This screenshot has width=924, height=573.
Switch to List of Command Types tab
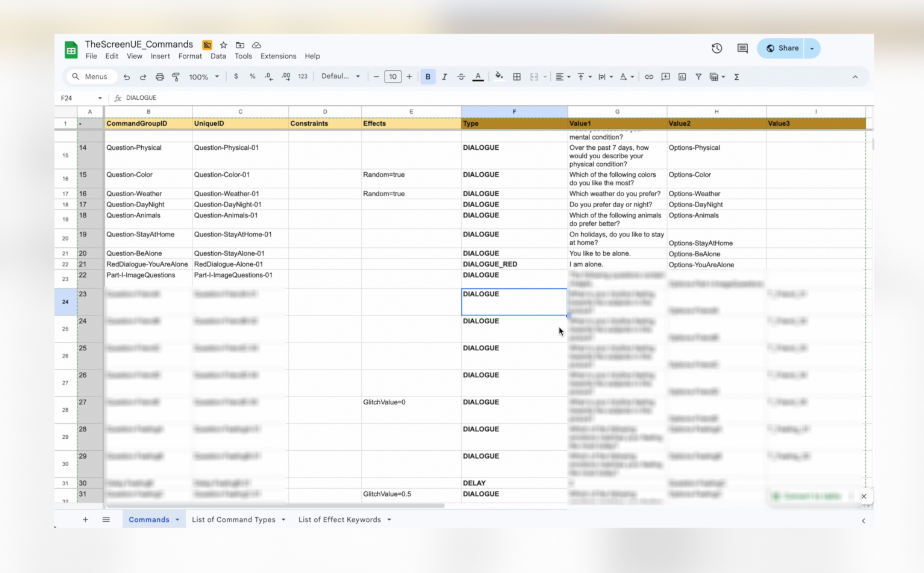234,520
